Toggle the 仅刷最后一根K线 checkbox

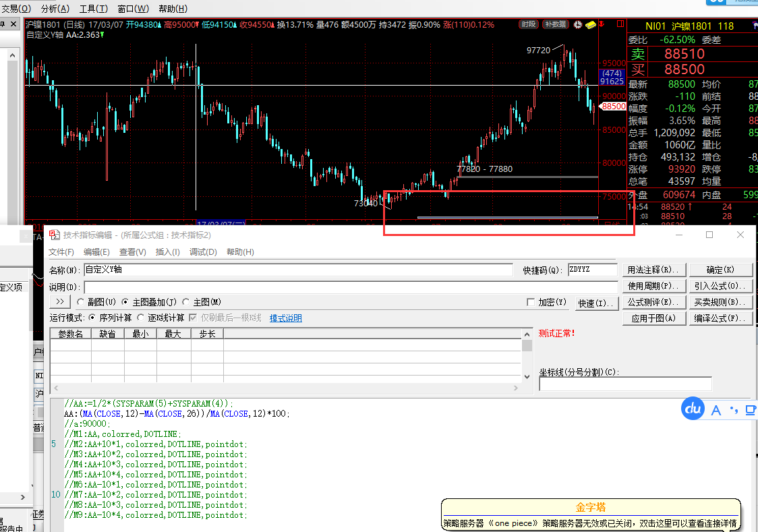193,318
